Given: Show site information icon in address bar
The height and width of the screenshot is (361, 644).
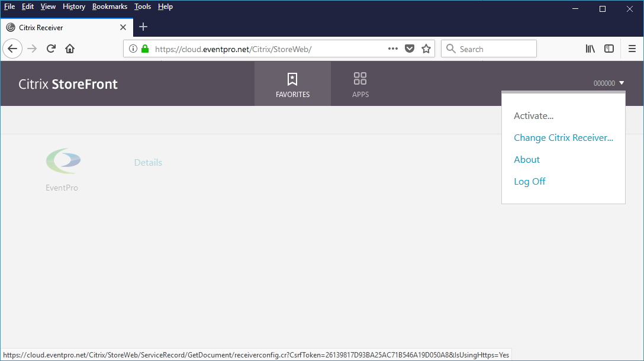Looking at the screenshot, I should pos(133,49).
